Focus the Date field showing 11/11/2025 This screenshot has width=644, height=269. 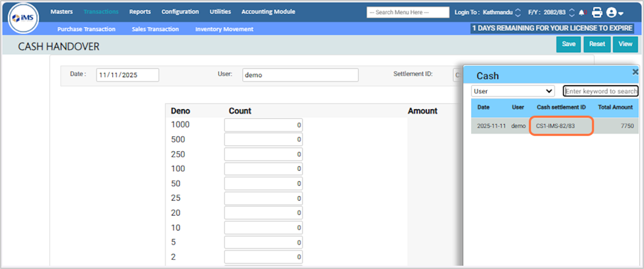pos(127,75)
